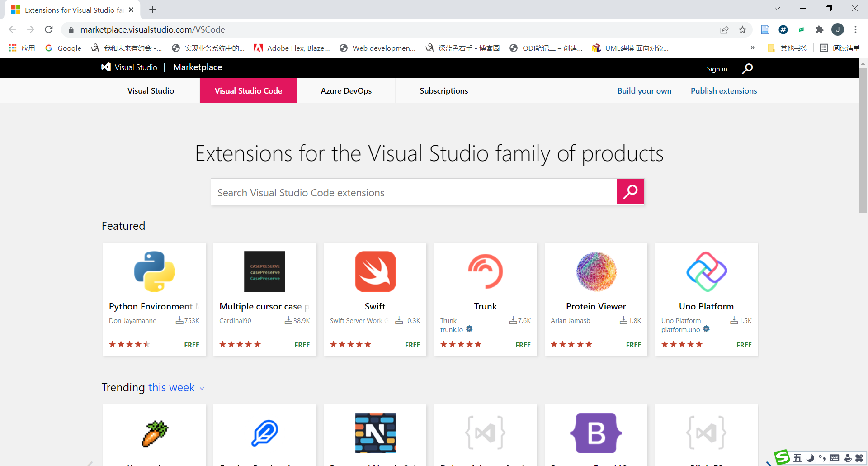Open the 阅读清单 reading list
Image resolution: width=868 pixels, height=466 pixels.
point(840,48)
